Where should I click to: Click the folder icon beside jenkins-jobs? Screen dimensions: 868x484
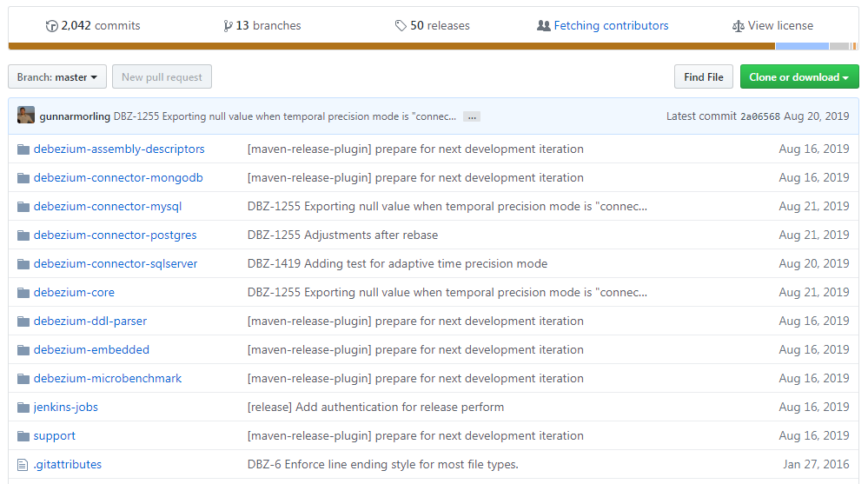23,408
